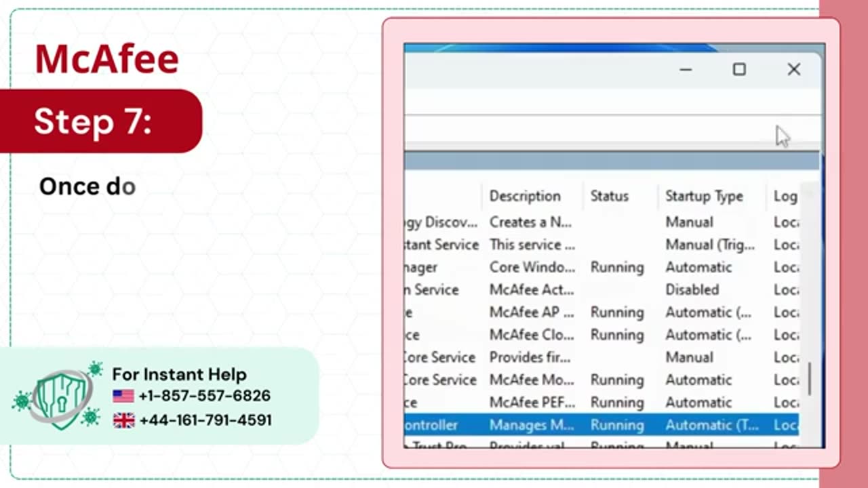The image size is (868, 488).
Task: Select the 'n Service' service name
Action: (432, 289)
